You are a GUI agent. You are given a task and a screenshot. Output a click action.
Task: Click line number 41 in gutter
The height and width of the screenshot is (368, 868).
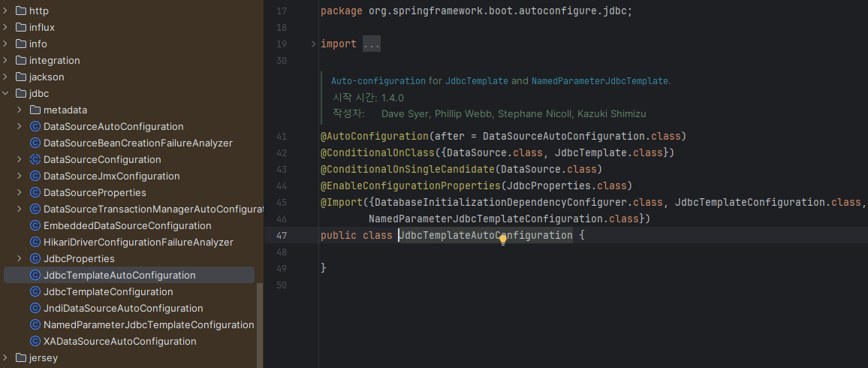point(282,136)
